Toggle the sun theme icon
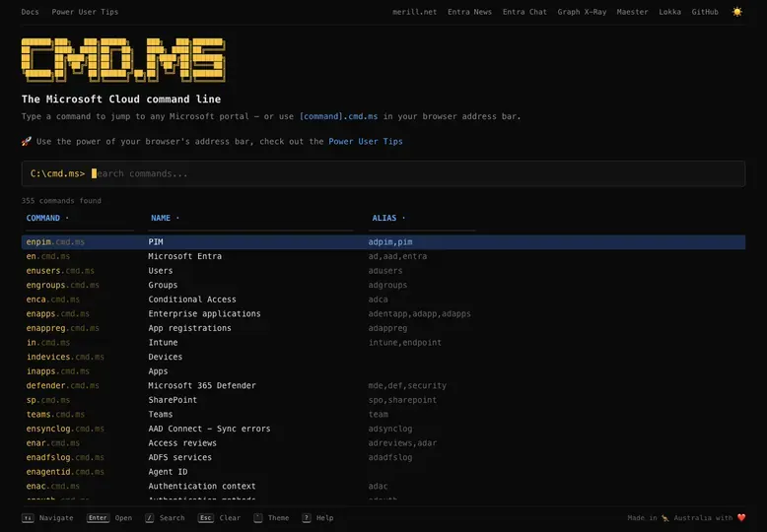 736,12
